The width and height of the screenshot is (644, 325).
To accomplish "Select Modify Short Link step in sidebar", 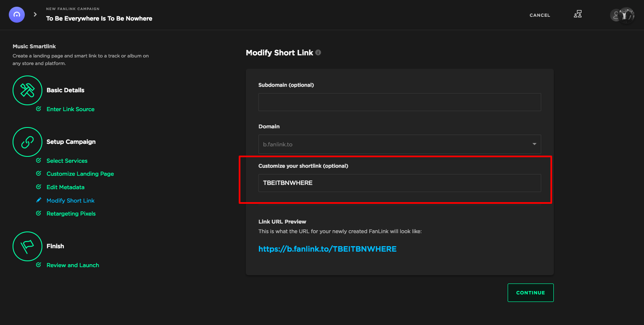I will [70, 200].
